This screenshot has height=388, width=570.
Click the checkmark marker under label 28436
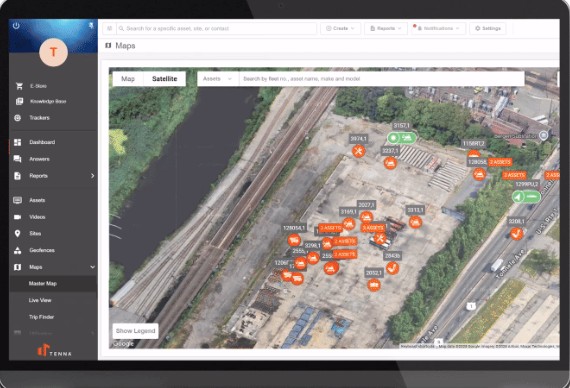pos(392,268)
